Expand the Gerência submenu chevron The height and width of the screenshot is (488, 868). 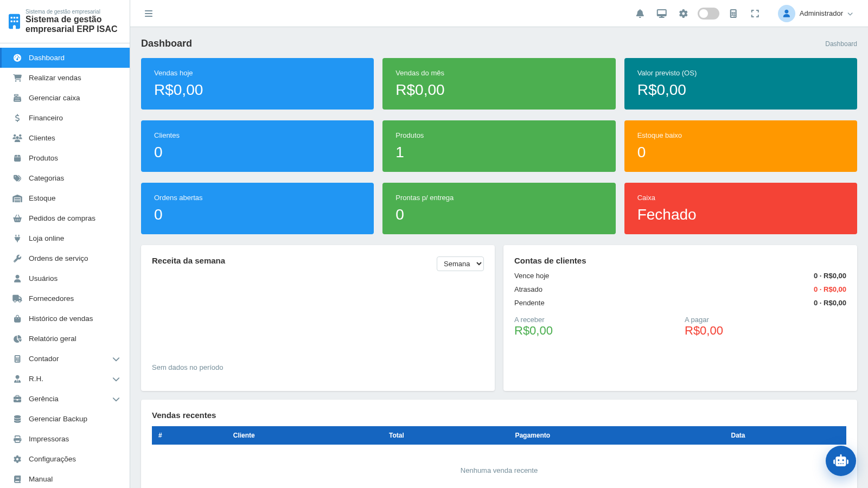[x=116, y=399]
